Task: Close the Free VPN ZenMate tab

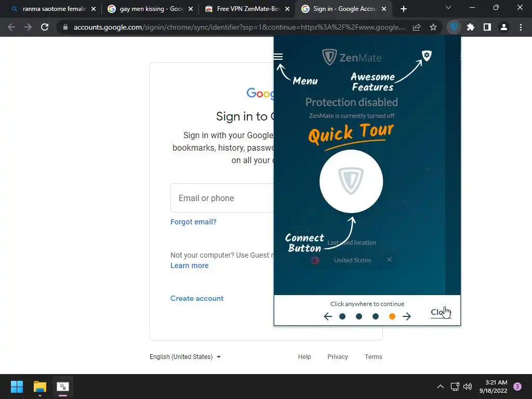Action: click(x=287, y=9)
